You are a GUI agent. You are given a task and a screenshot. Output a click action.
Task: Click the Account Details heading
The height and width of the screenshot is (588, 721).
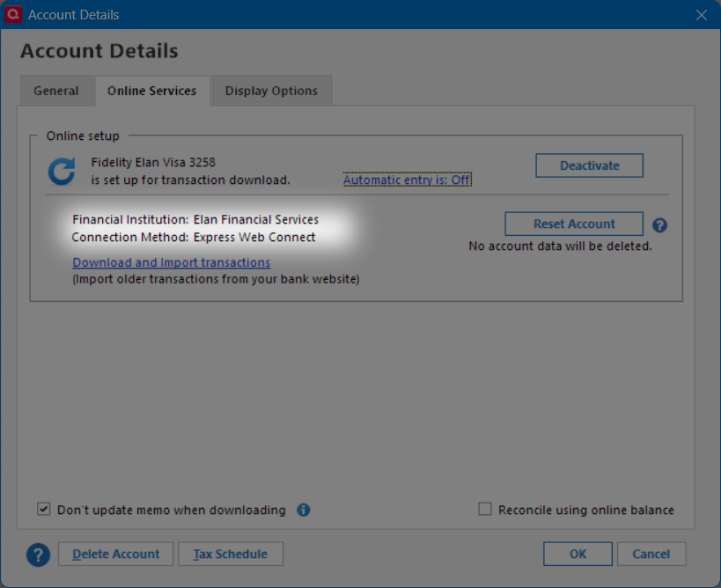click(x=99, y=51)
